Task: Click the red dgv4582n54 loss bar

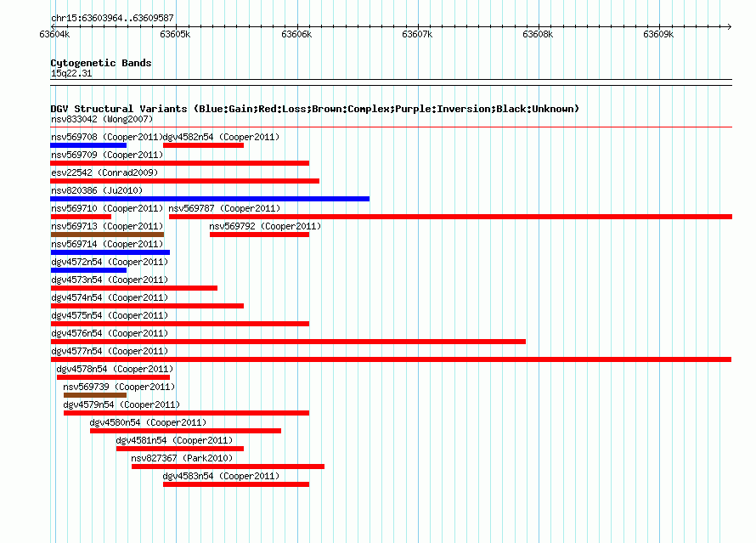Action: [x=204, y=145]
